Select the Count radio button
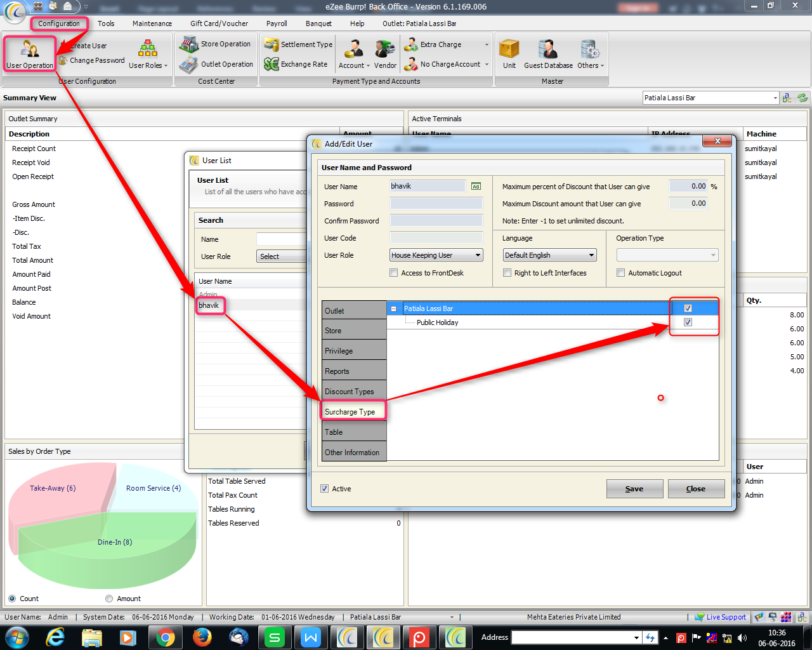The width and height of the screenshot is (812, 650). tap(12, 599)
